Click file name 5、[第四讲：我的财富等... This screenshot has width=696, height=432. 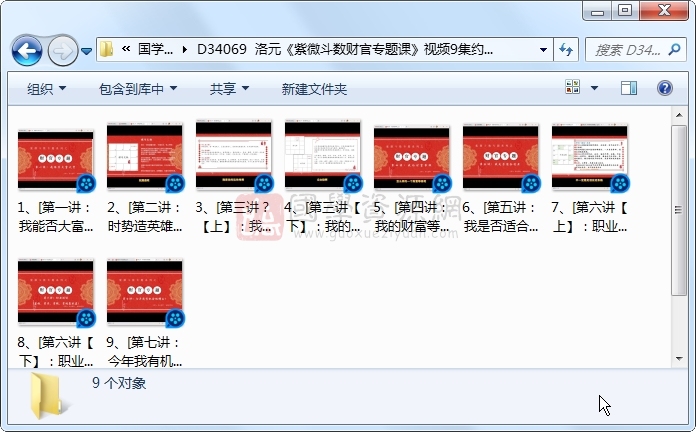[411, 217]
